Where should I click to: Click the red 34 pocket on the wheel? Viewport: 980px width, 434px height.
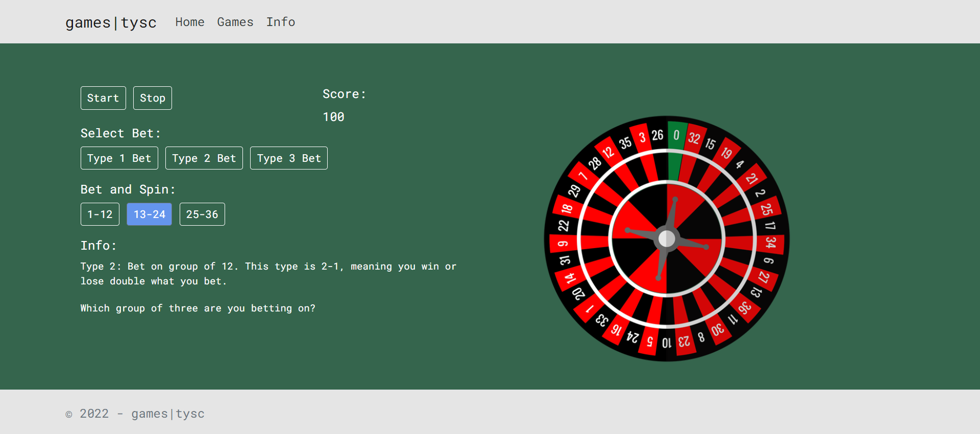pos(770,243)
